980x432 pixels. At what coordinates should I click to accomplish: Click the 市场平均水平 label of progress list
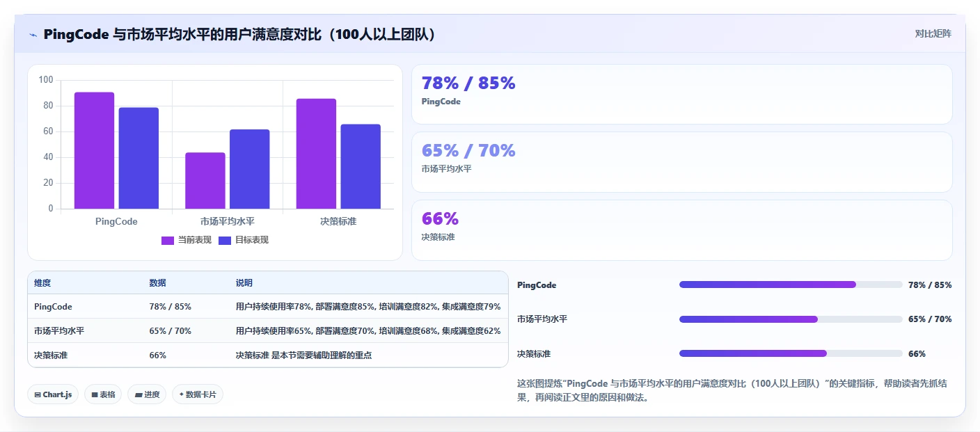[542, 319]
